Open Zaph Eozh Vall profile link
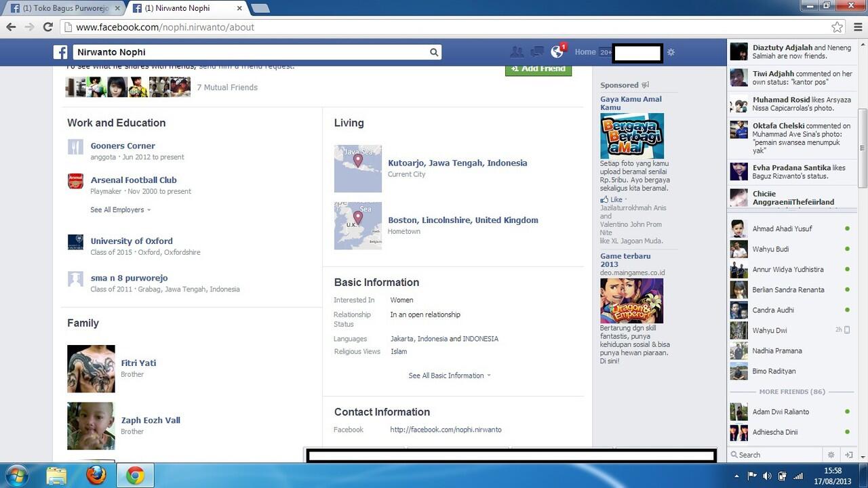The height and width of the screenshot is (488, 868). pos(151,420)
